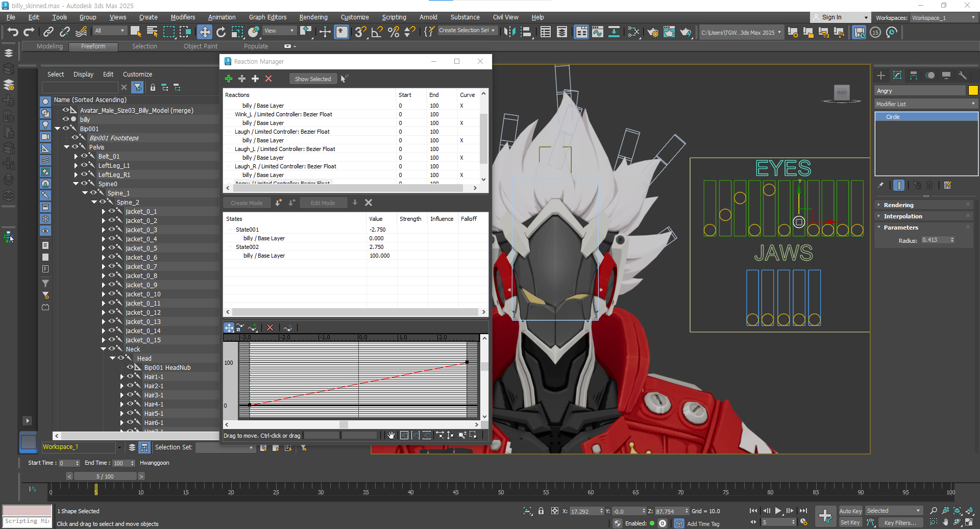Viewport: 980px width, 529px height.
Task: Open the Workspaces dropdown
Action: point(943,17)
